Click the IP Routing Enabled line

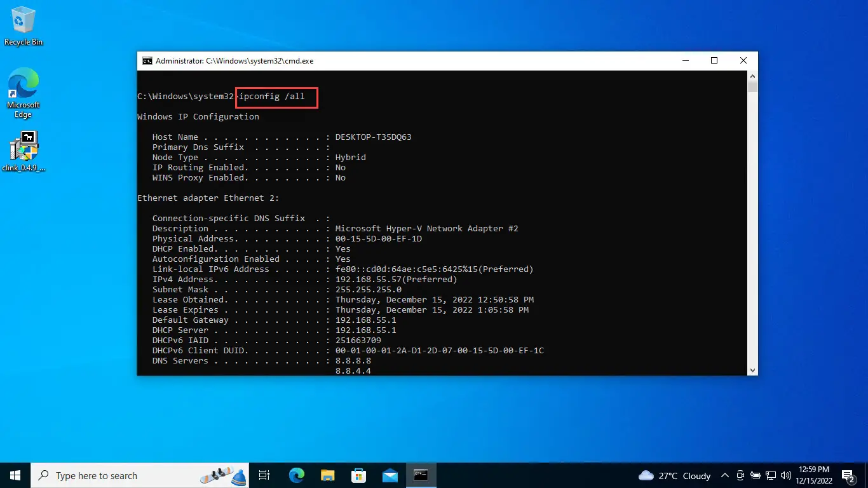click(x=249, y=168)
